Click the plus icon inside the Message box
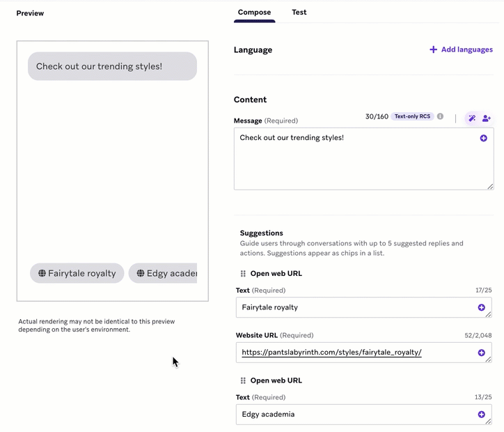This screenshot has height=432, width=504. [484, 138]
